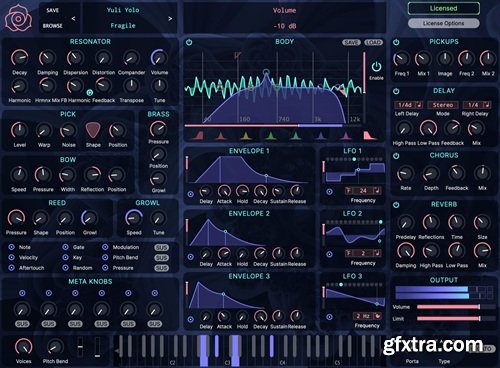Click the Chorus Rate knob
Viewport: 500px width, 368px height.
[x=405, y=173]
